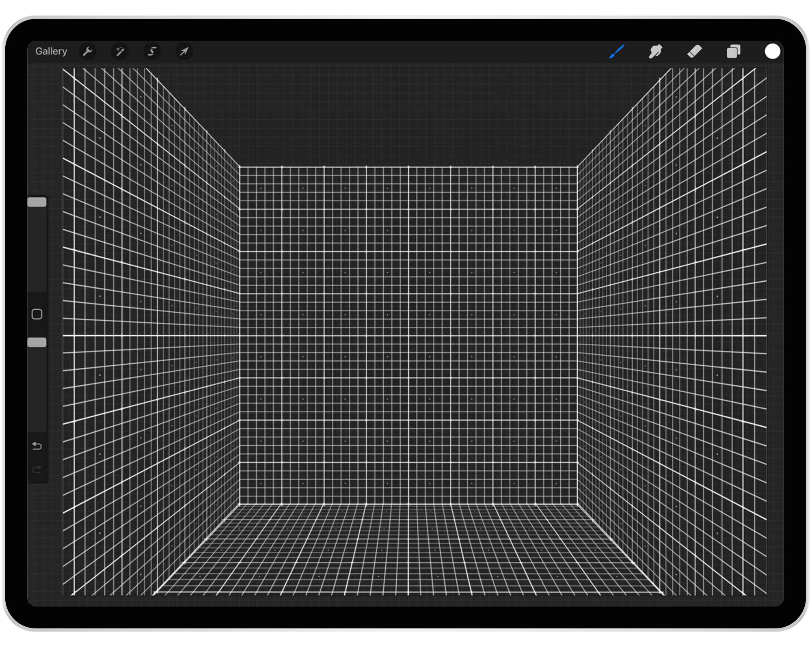Open the Actions wrench menu
This screenshot has height=645, width=812.
87,52
